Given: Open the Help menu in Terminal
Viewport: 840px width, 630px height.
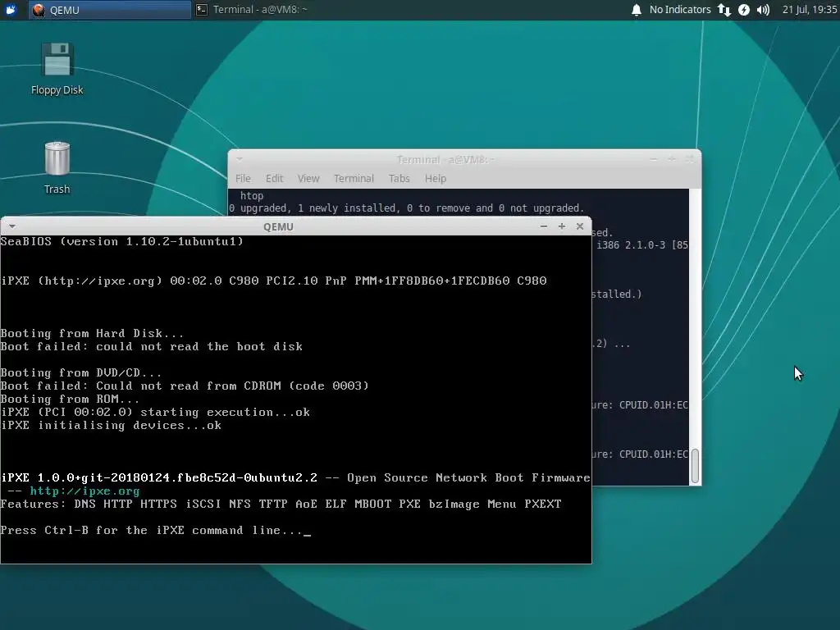Looking at the screenshot, I should tap(435, 178).
